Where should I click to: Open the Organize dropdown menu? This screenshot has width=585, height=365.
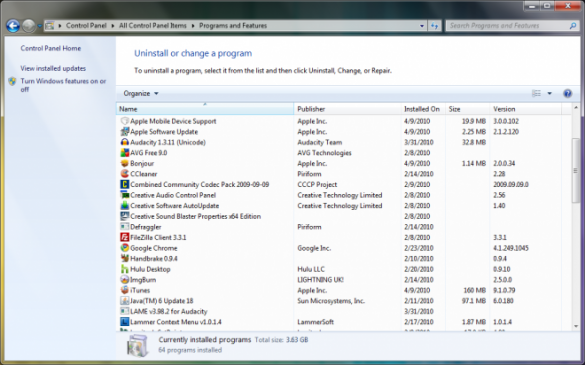click(141, 93)
